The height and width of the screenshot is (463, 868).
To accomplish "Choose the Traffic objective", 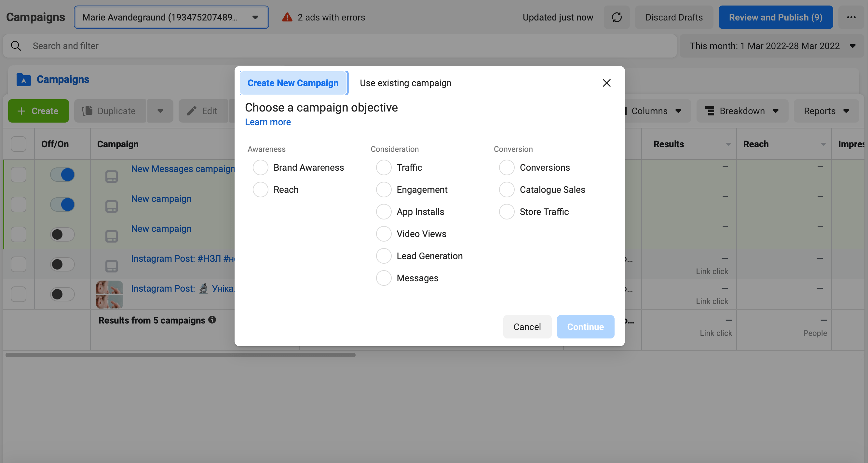I will click(x=384, y=167).
